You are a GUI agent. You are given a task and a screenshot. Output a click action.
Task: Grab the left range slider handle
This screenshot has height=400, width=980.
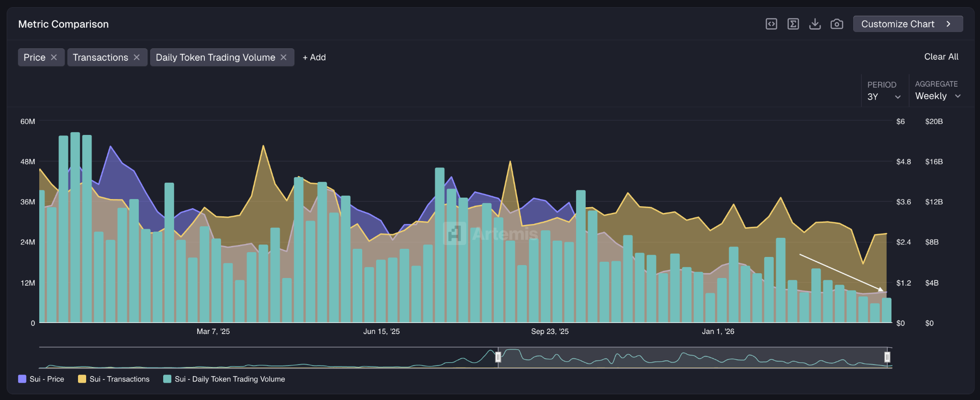pyautogui.click(x=498, y=357)
